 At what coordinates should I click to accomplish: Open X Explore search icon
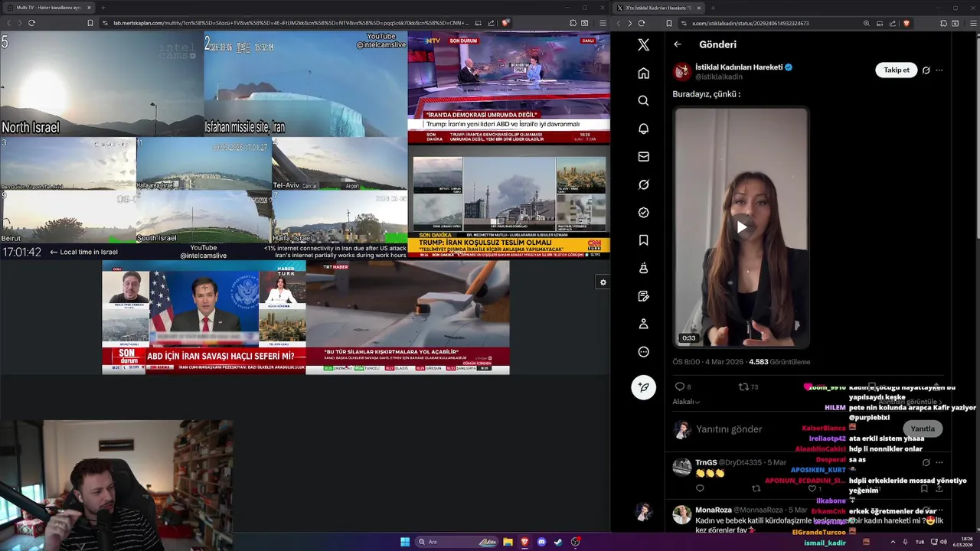point(643,101)
